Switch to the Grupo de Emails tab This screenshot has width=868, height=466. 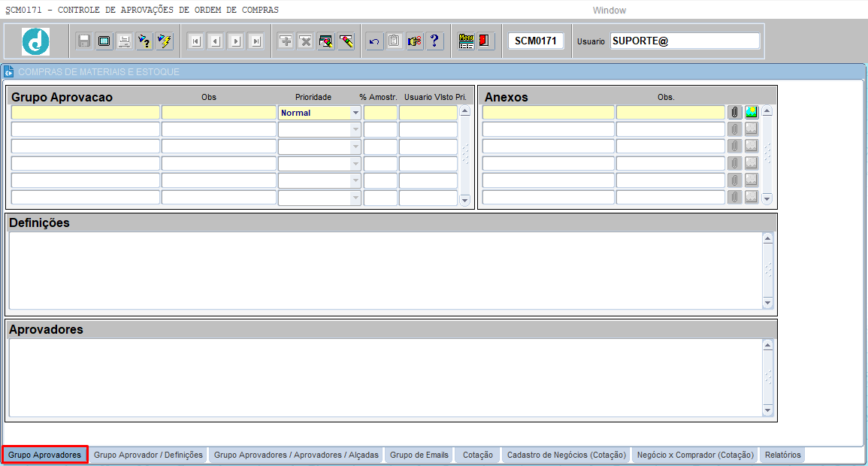point(419,455)
